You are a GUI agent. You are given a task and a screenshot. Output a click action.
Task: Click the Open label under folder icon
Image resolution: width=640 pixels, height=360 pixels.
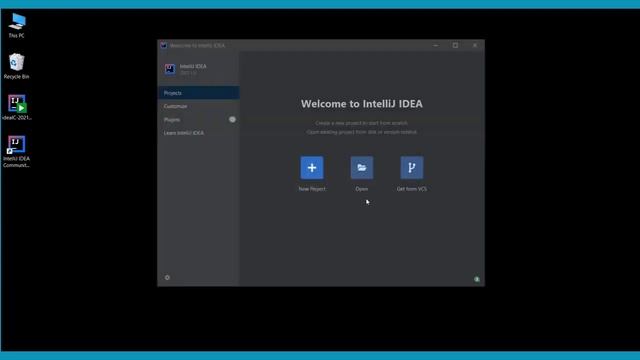click(362, 189)
